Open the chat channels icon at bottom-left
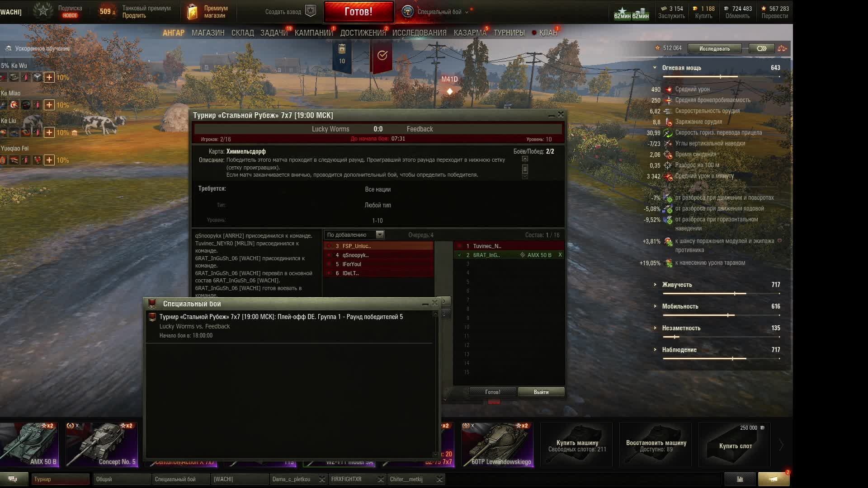This screenshot has width=868, height=488. pyautogui.click(x=13, y=479)
